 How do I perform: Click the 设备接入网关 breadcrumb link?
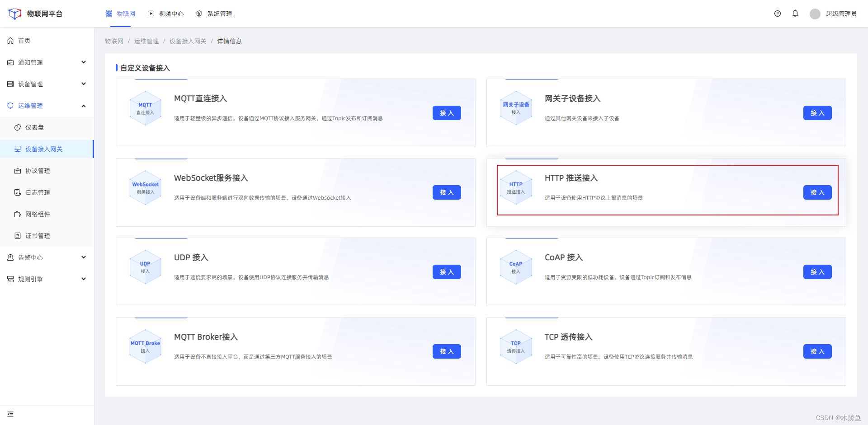coord(188,41)
